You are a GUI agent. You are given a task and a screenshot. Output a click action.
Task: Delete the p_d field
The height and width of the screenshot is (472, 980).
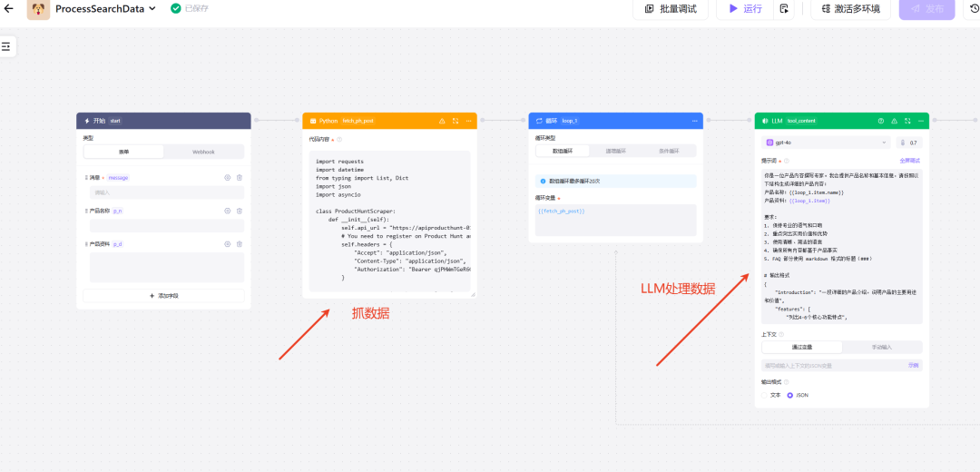[240, 244]
